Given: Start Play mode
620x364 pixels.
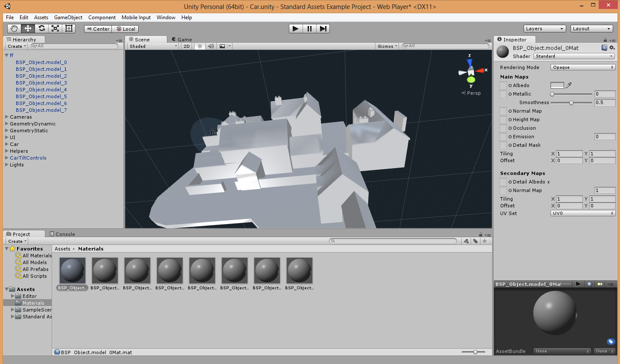Looking at the screenshot, I should point(296,29).
